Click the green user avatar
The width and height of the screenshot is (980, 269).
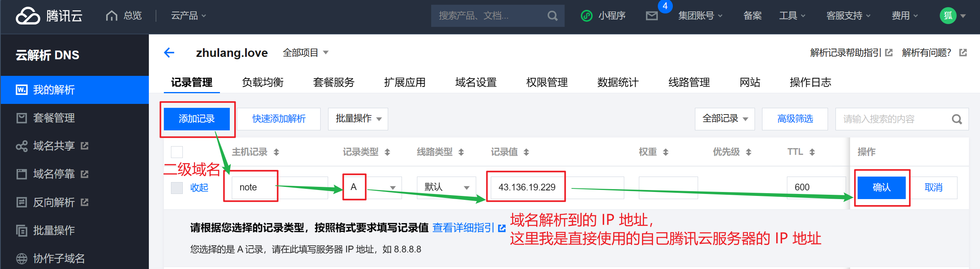[x=948, y=16]
